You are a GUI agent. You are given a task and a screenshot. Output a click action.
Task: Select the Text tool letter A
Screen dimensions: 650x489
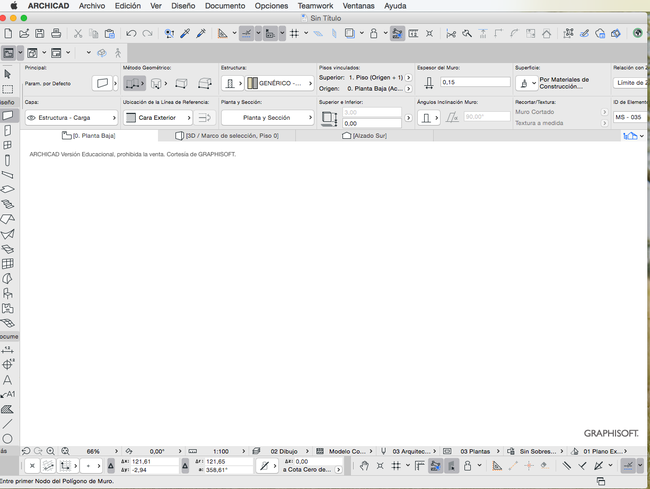pos(7,380)
